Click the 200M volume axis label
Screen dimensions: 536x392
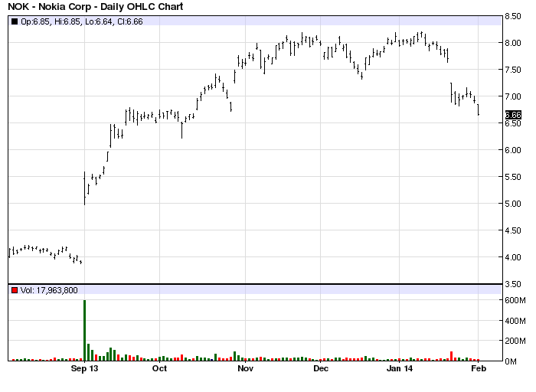pos(515,341)
